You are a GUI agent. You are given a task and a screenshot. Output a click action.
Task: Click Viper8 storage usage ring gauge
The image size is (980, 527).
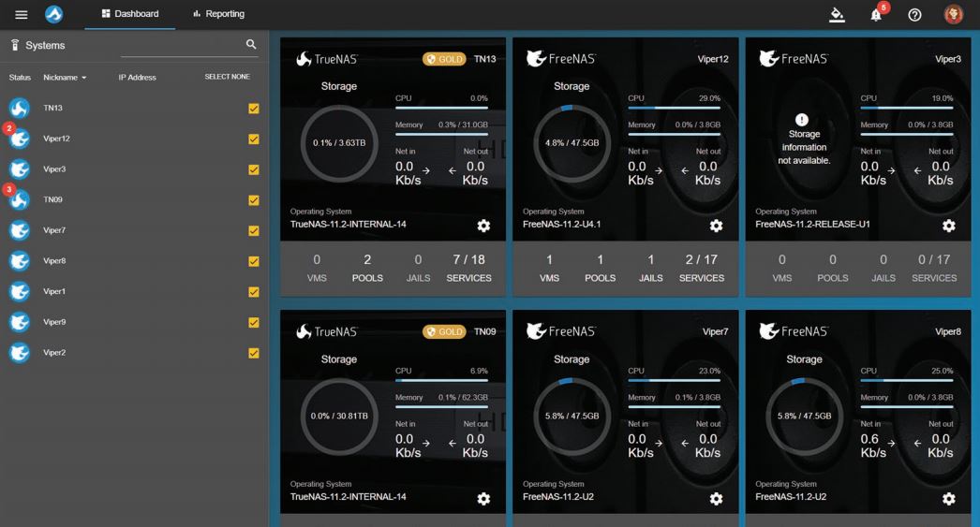(x=805, y=416)
